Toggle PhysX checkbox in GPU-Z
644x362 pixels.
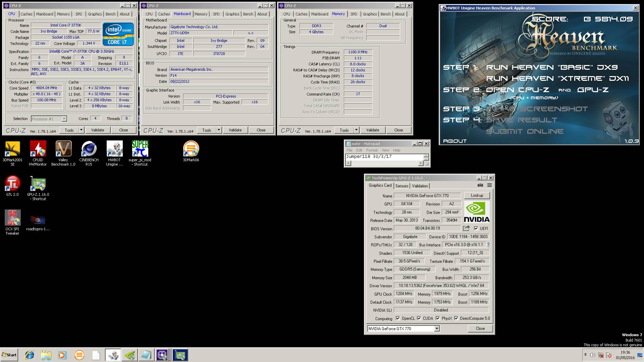coord(438,318)
